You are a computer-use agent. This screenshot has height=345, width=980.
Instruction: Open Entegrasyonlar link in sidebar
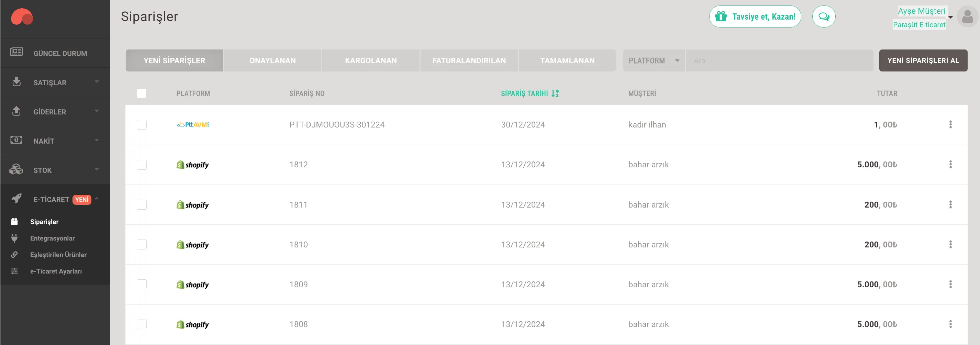coord(53,238)
